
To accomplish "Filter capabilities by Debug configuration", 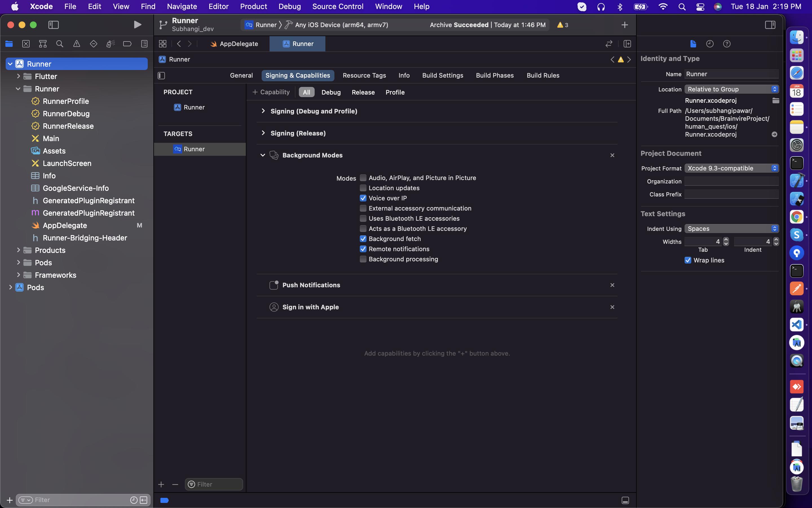I will (x=331, y=92).
